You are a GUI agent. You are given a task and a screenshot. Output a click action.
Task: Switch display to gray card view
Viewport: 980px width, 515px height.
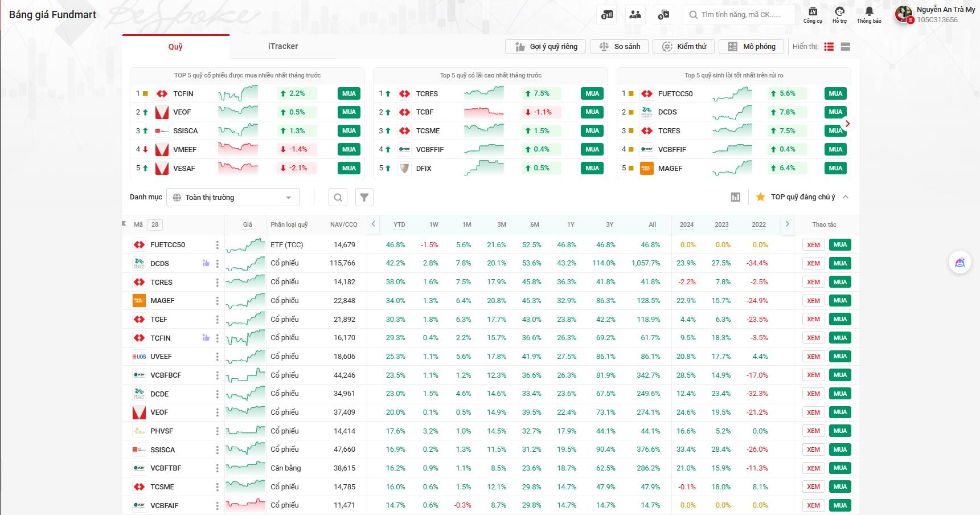coord(846,47)
